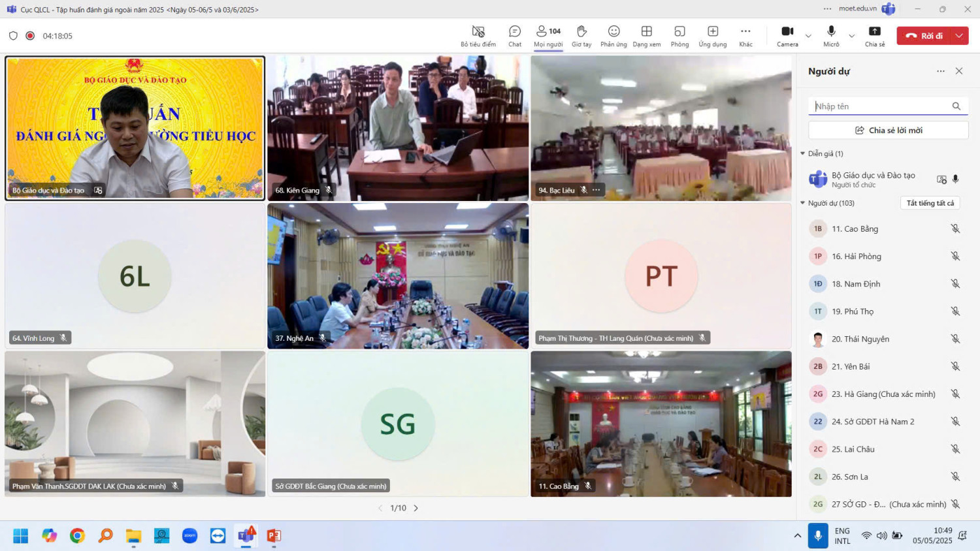Viewport: 980px width, 551px height.
Task: Click the sharing icon beside Bộ Giáo dục và Đào tạo
Action: (x=941, y=180)
